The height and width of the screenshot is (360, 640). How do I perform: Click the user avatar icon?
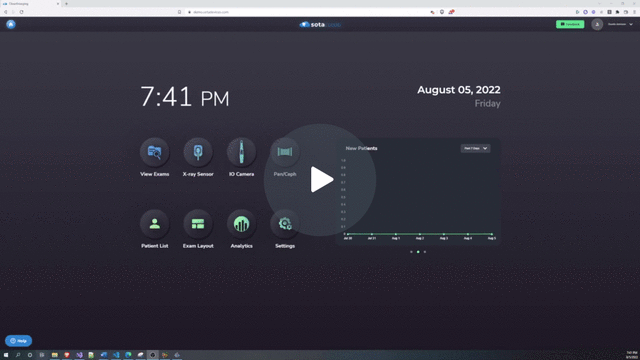pos(597,24)
